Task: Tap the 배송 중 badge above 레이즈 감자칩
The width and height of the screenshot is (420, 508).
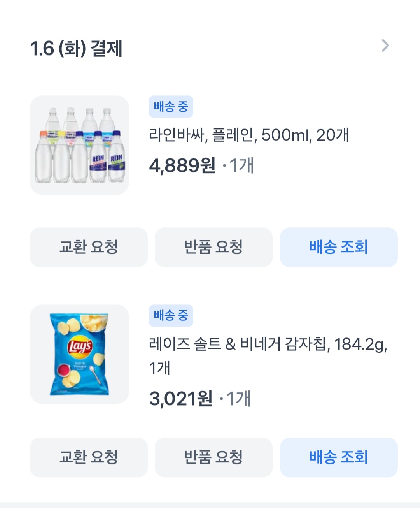Action: 171,315
